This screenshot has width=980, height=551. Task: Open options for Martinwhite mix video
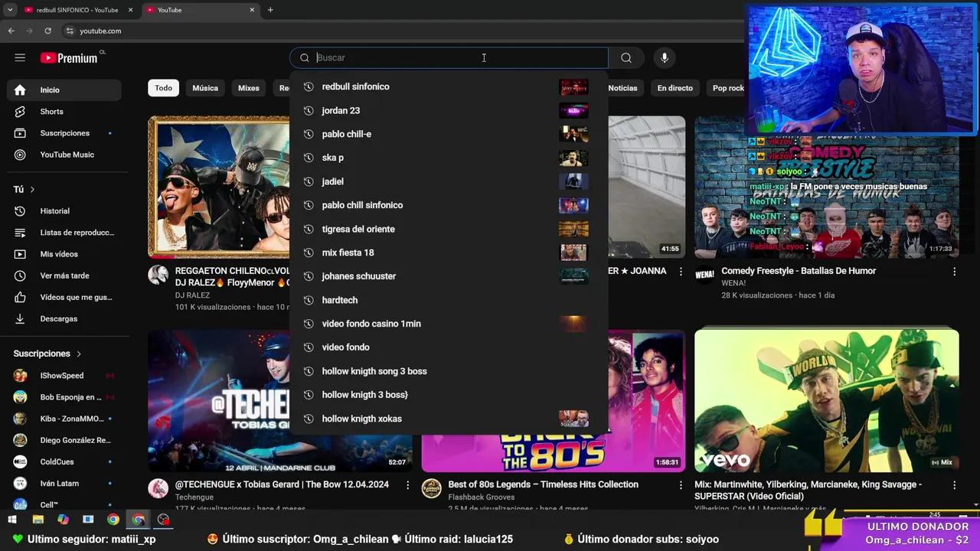tap(954, 485)
